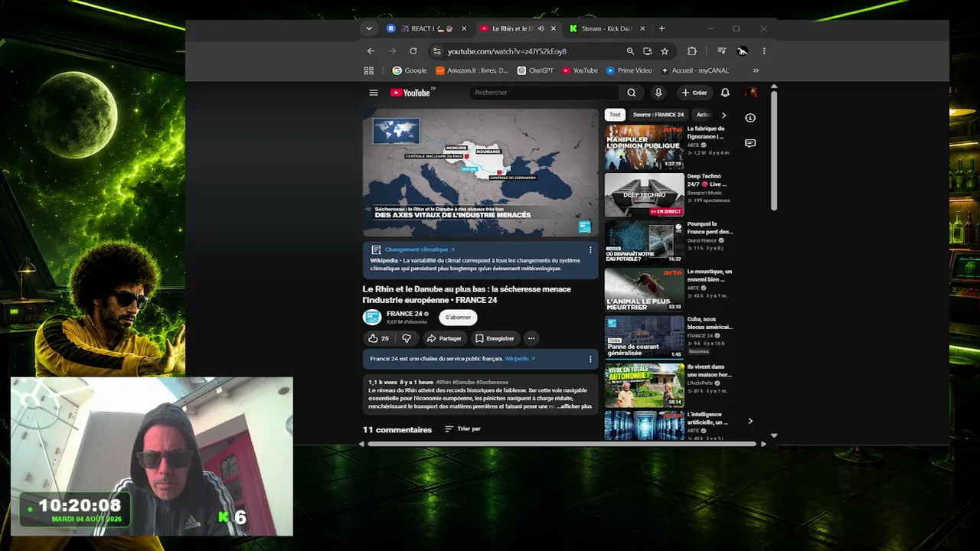Open the Trier par sort menu
Viewport: 980px width, 551px height.
[x=463, y=429]
